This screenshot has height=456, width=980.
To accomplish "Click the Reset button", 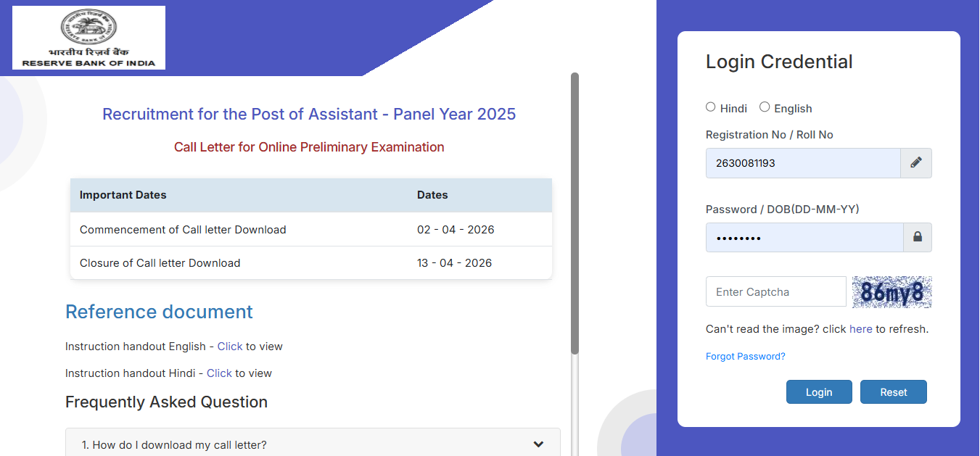I will pyautogui.click(x=893, y=391).
